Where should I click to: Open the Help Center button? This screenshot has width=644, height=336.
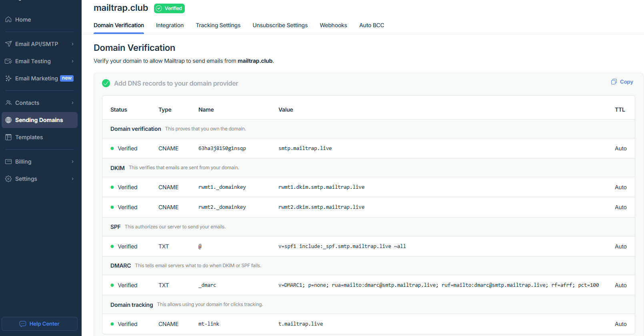pos(40,324)
